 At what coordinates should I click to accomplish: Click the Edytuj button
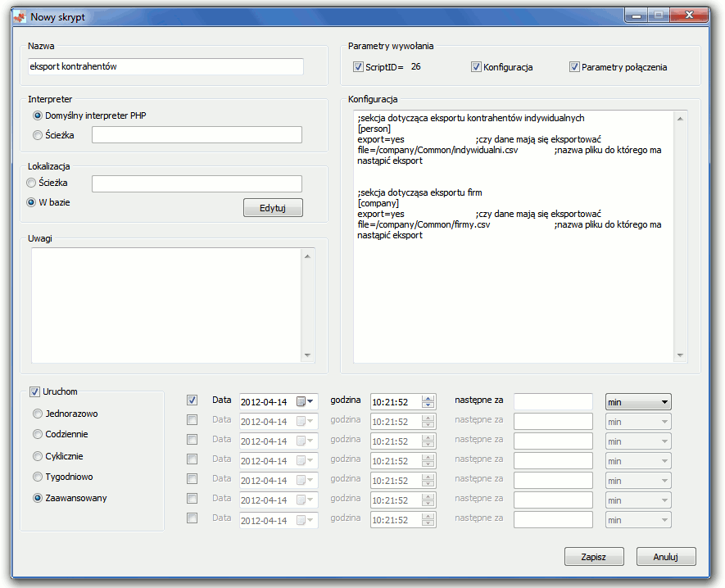[x=273, y=208]
